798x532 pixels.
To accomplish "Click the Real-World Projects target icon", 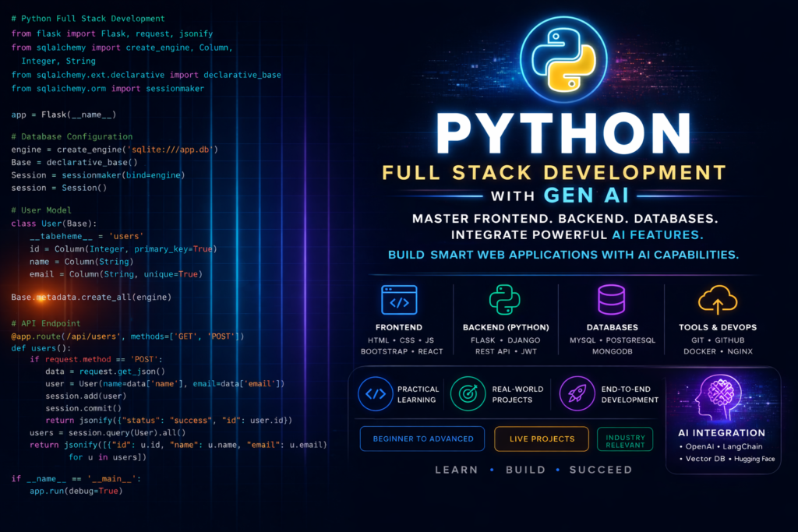I will (468, 393).
